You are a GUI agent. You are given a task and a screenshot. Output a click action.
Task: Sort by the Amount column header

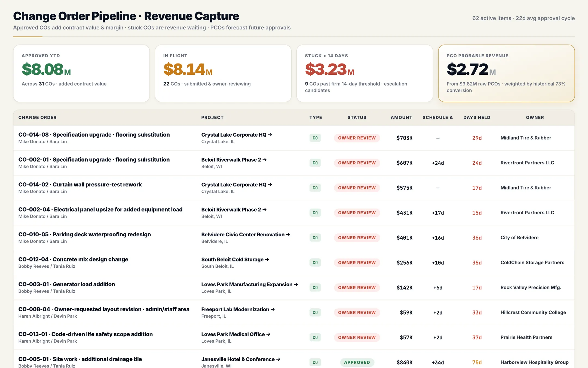[401, 117]
